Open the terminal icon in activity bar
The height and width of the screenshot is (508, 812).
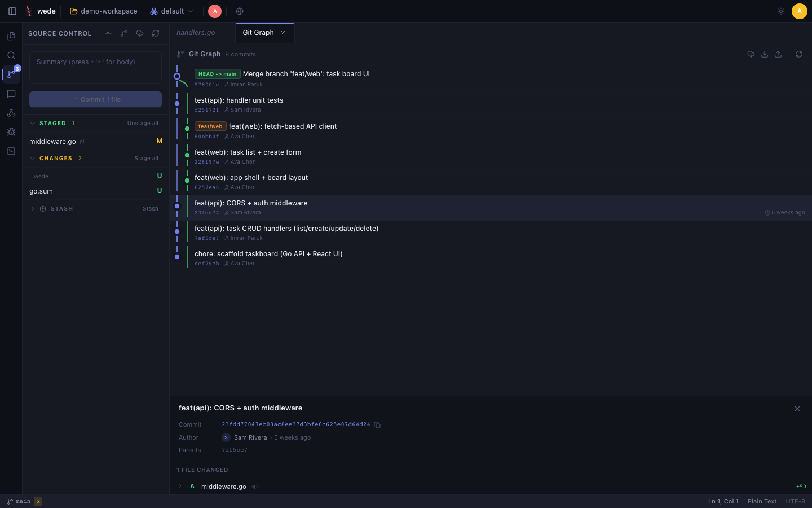coord(11,151)
